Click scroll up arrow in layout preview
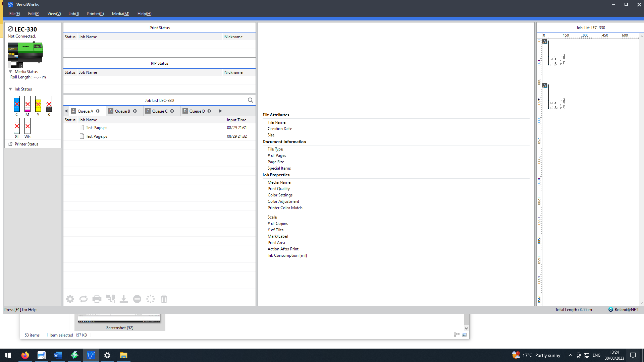644x362 pixels. [x=642, y=36]
